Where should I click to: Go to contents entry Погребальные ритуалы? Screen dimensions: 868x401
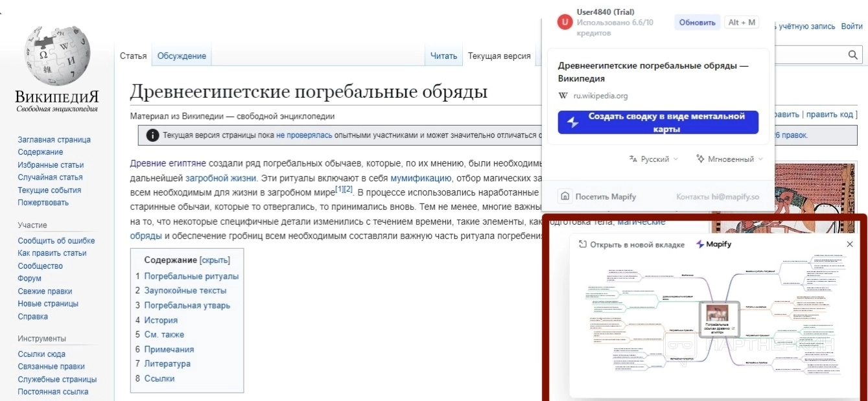191,276
